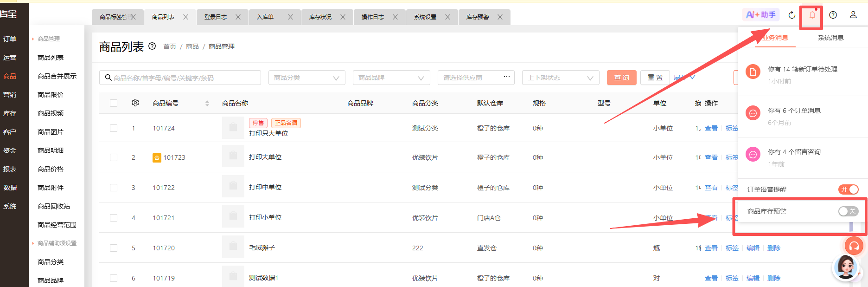Open 库存 in main sidebar
The width and height of the screenshot is (868, 287).
(10, 113)
